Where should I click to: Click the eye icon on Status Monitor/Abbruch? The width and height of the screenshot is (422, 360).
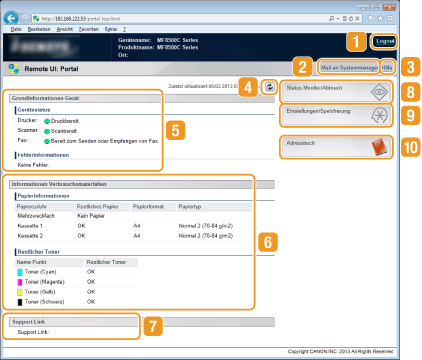click(379, 92)
